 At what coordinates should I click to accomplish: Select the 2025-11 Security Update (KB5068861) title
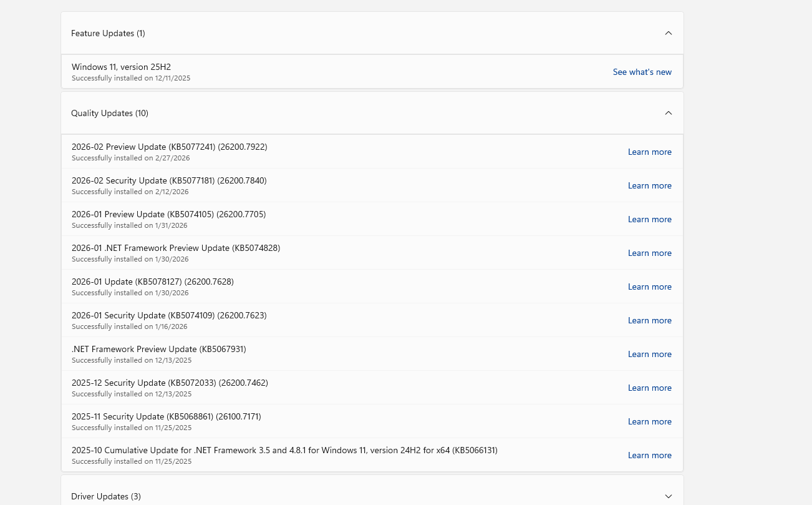pyautogui.click(x=167, y=416)
